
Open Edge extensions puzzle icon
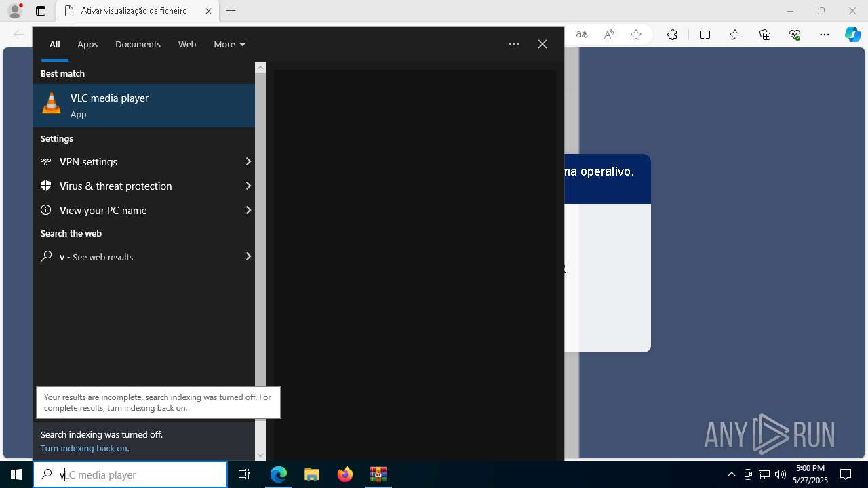(672, 35)
